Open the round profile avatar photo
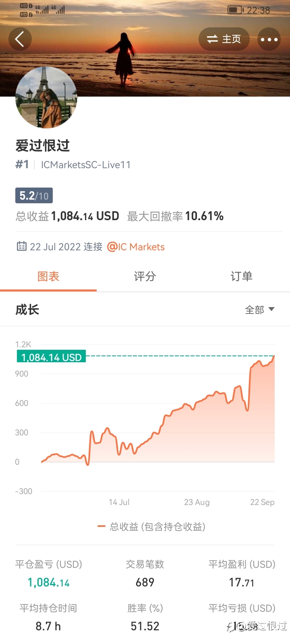Screen dimensions: 290x644 pyautogui.click(x=46, y=97)
